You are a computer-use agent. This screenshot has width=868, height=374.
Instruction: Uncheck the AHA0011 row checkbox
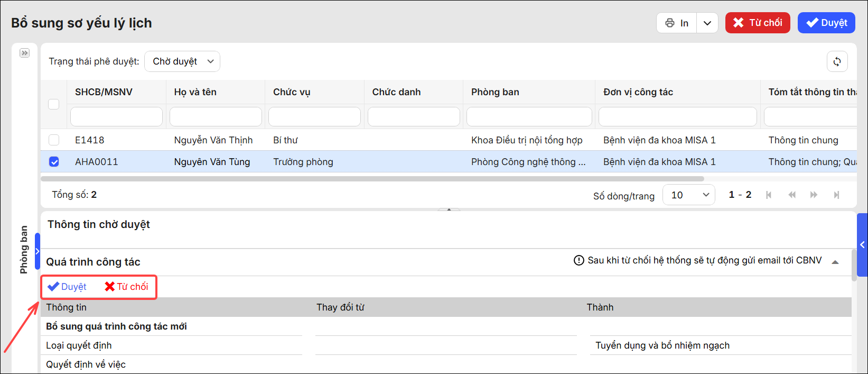54,162
